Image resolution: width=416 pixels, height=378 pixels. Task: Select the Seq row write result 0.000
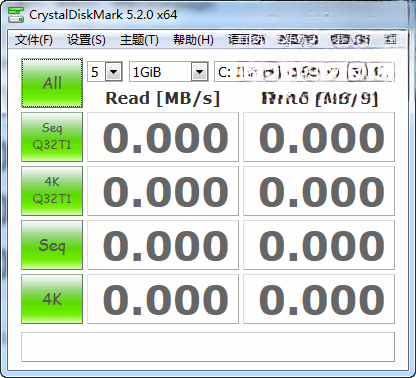[319, 245]
